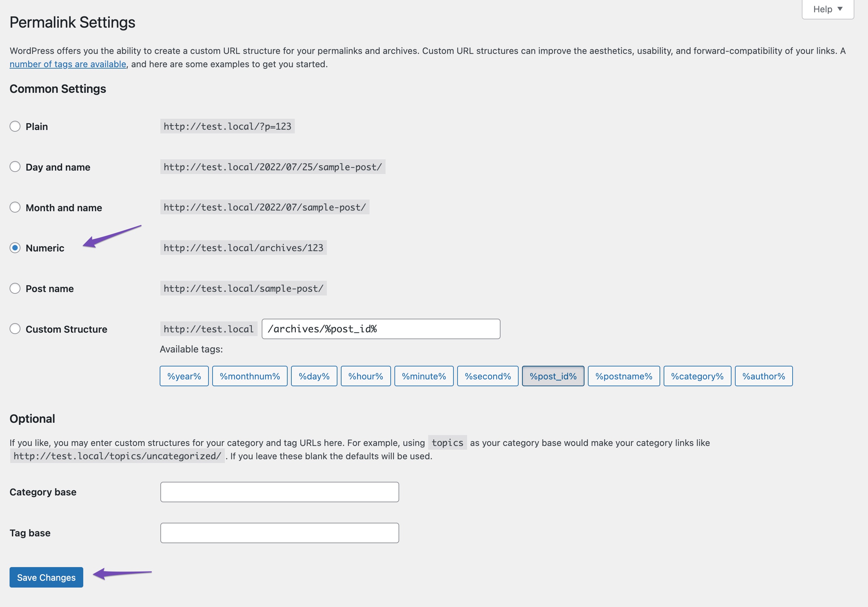
Task: Insert the %hour% tag
Action: (x=365, y=376)
